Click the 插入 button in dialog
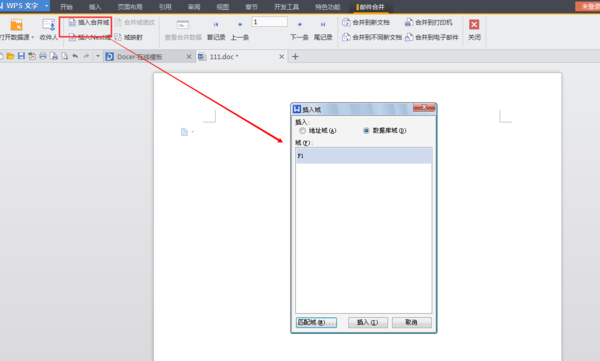600x361 pixels. tap(368, 322)
